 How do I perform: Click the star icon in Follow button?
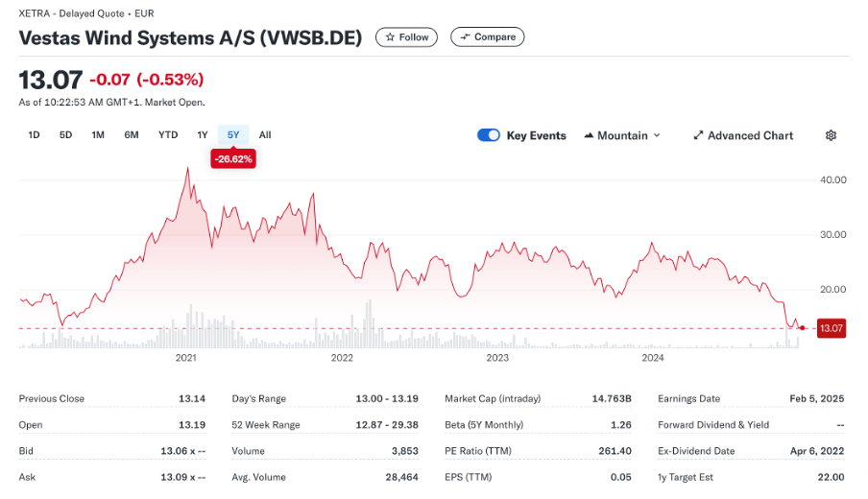click(390, 37)
